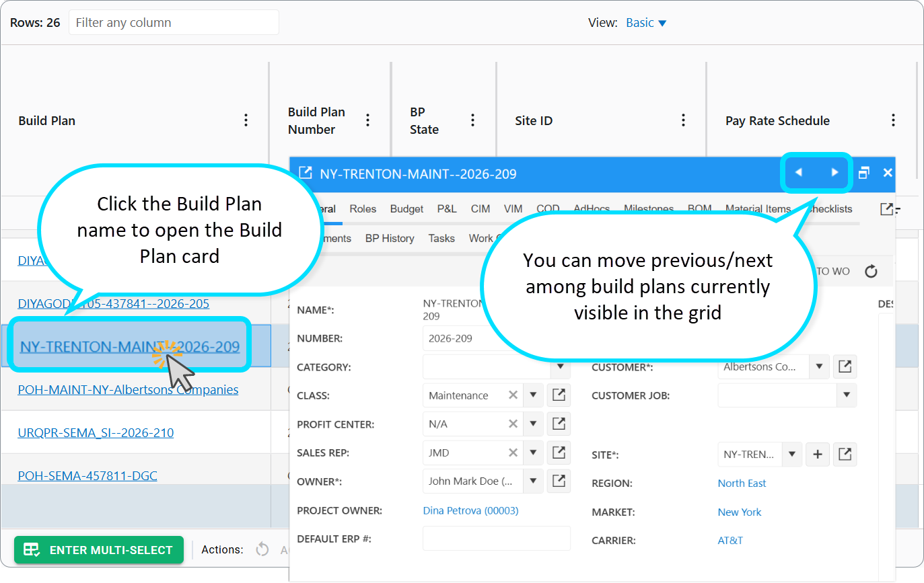The image size is (924, 583).
Task: Expand the Customer dropdown arrow
Action: (819, 367)
